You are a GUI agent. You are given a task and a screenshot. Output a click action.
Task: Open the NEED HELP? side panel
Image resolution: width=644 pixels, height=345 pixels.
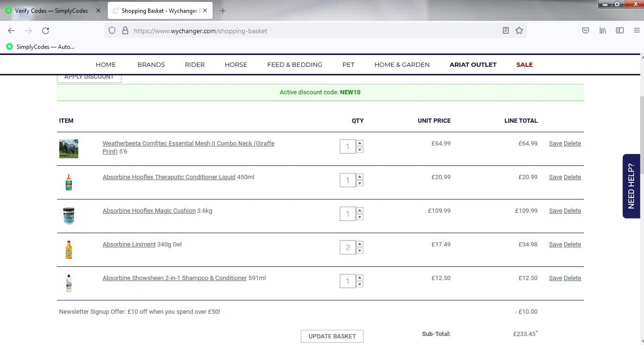pos(631,186)
